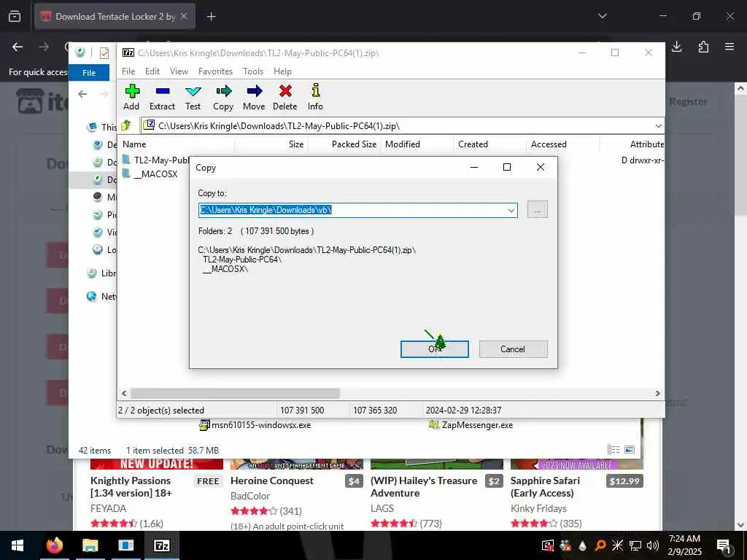The image size is (747, 560).
Task: Click the Add toolbar icon in 7-Zip
Action: point(132,97)
